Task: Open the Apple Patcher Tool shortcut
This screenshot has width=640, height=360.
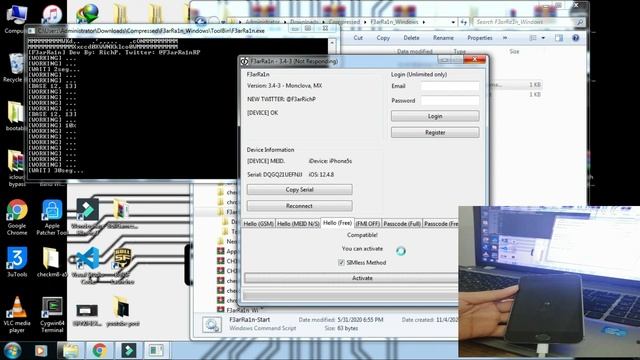Action: tap(52, 217)
